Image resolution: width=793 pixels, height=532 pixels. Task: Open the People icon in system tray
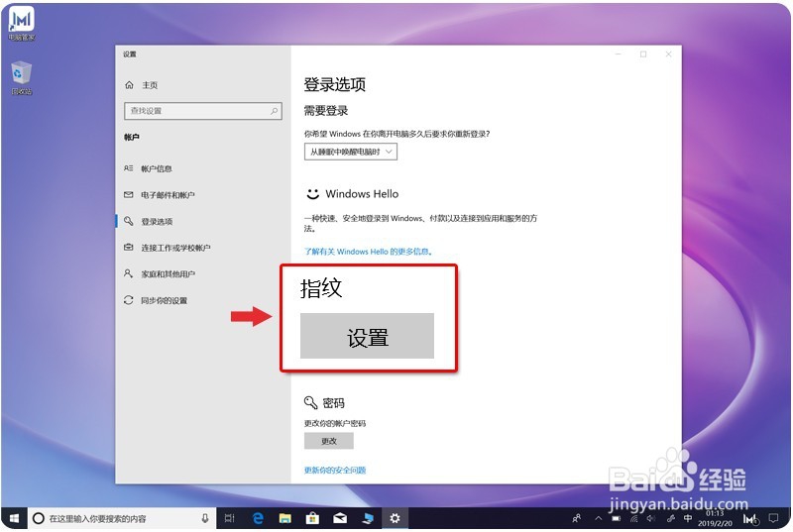577,518
